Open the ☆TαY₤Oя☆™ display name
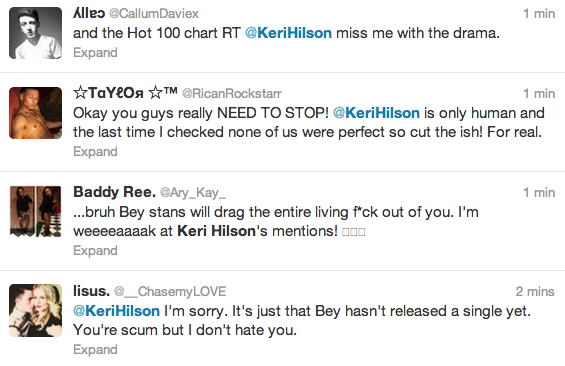This screenshot has width=565, height=366. (x=125, y=93)
